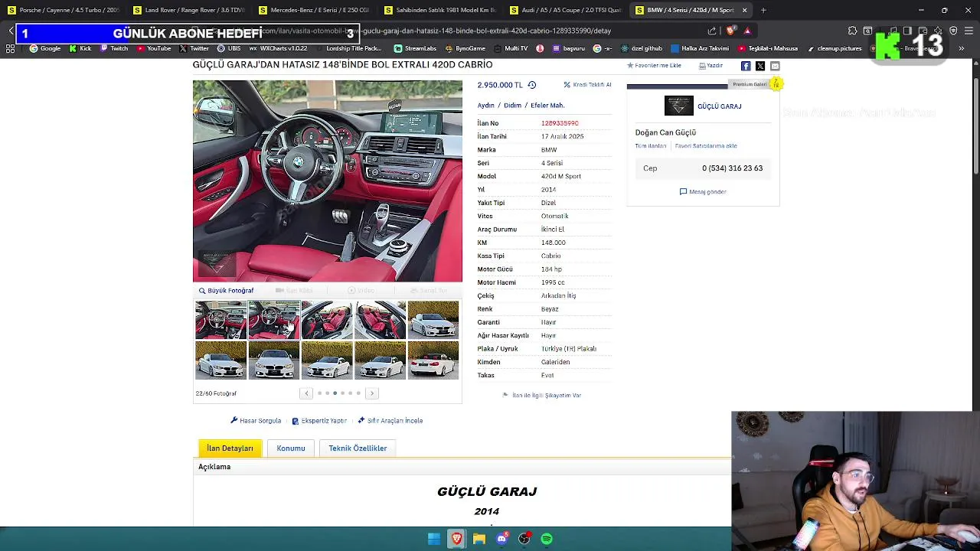Open Spotify from taskbar
Viewport: 980px width, 551px height.
(x=547, y=539)
